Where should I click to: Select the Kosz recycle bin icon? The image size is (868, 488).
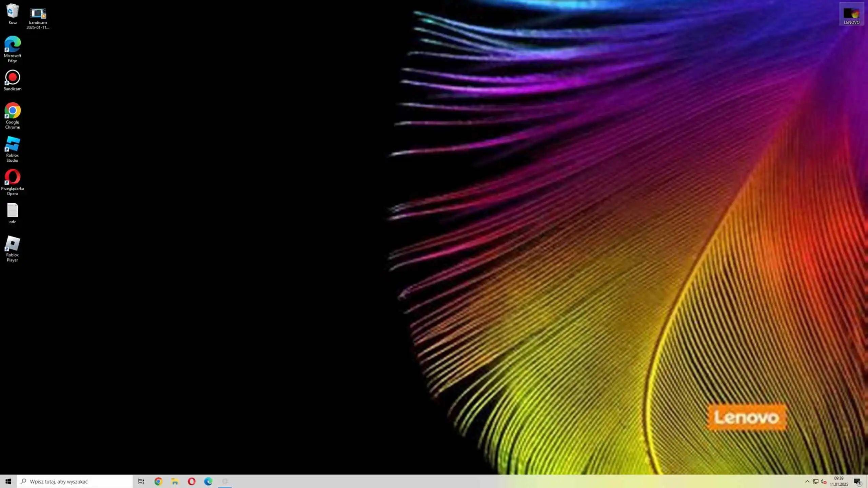pos(13,13)
